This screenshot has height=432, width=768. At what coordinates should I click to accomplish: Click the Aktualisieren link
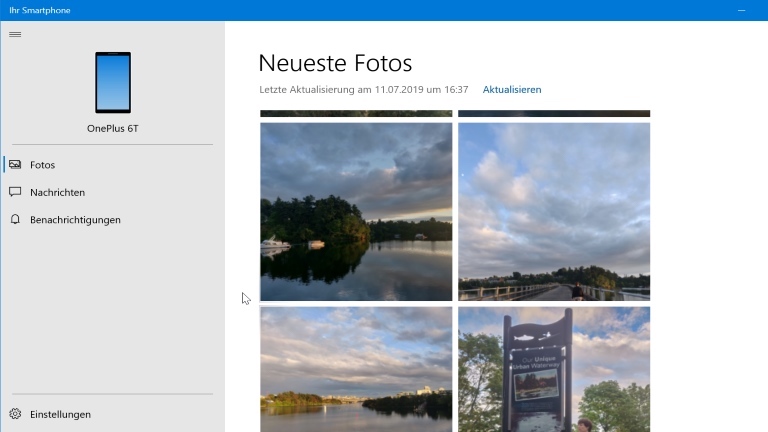[512, 90]
